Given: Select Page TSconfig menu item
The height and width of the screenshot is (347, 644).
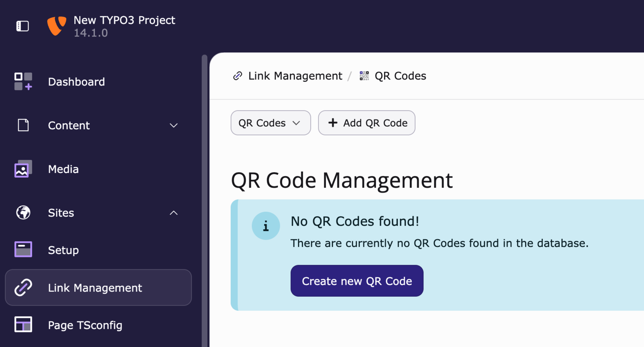Looking at the screenshot, I should point(85,325).
